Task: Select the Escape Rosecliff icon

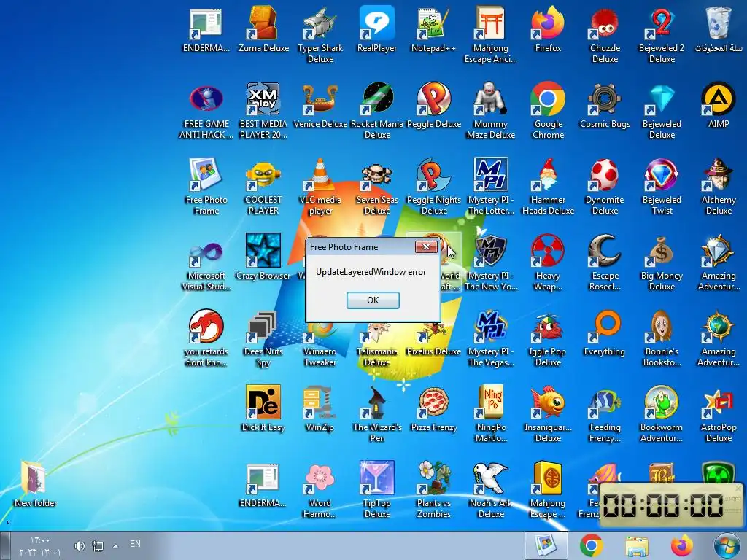Action: (605, 262)
